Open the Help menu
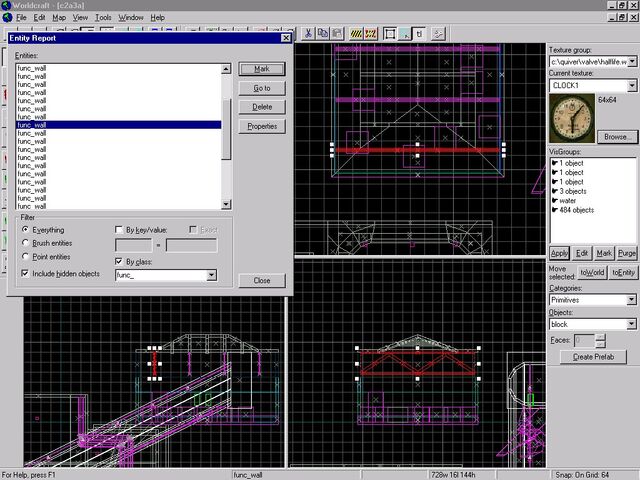Image resolution: width=640 pixels, height=480 pixels. click(158, 18)
